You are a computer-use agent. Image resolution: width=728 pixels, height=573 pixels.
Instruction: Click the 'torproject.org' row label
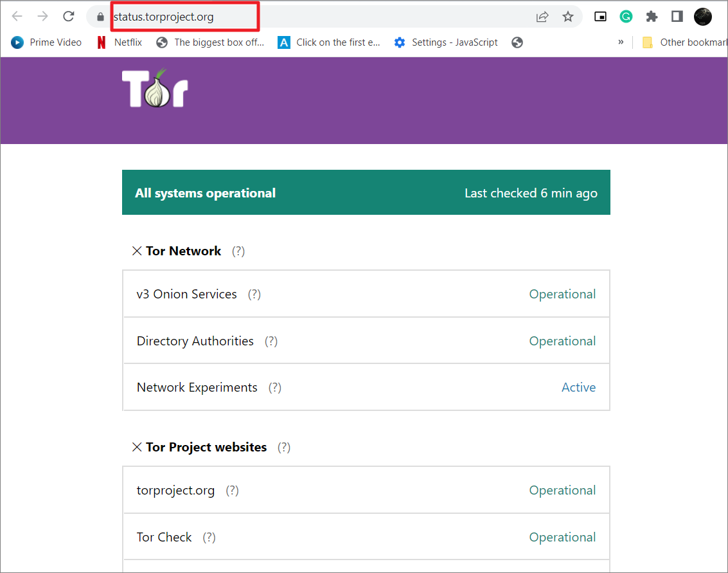click(x=175, y=491)
